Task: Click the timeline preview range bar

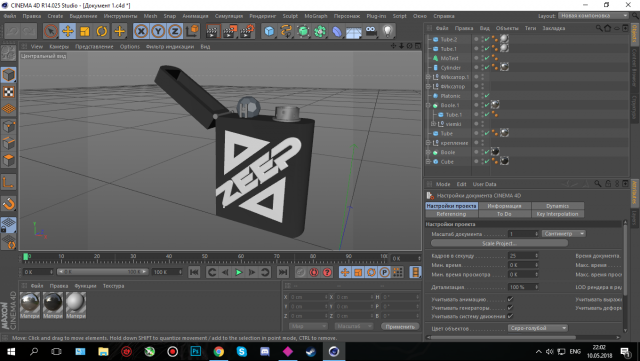Action: (x=102, y=272)
